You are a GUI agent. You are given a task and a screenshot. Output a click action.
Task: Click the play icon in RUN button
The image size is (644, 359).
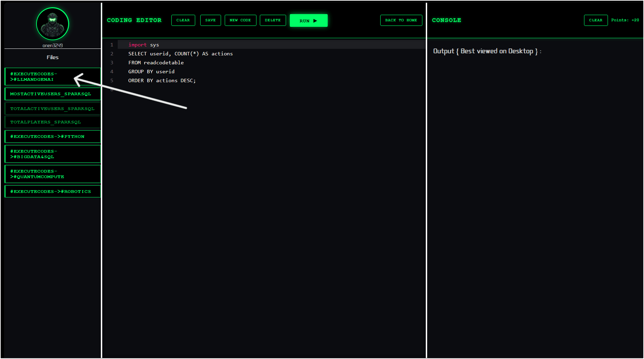(x=315, y=21)
